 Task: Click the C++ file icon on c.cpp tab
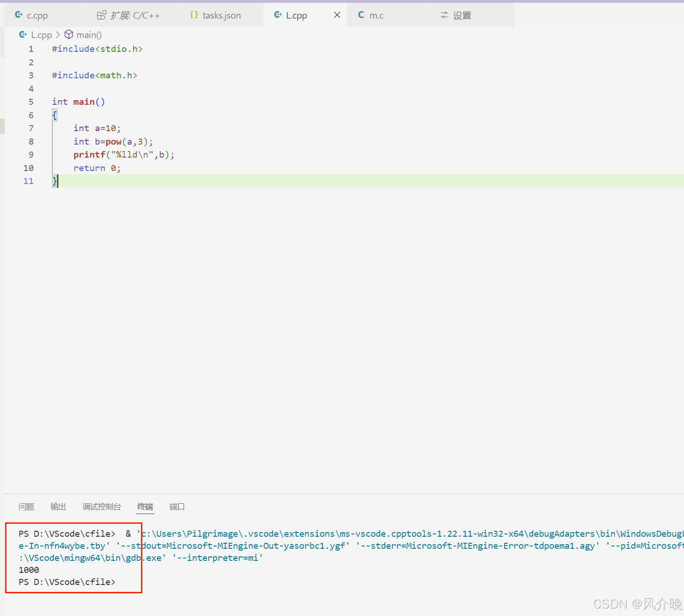[x=18, y=15]
